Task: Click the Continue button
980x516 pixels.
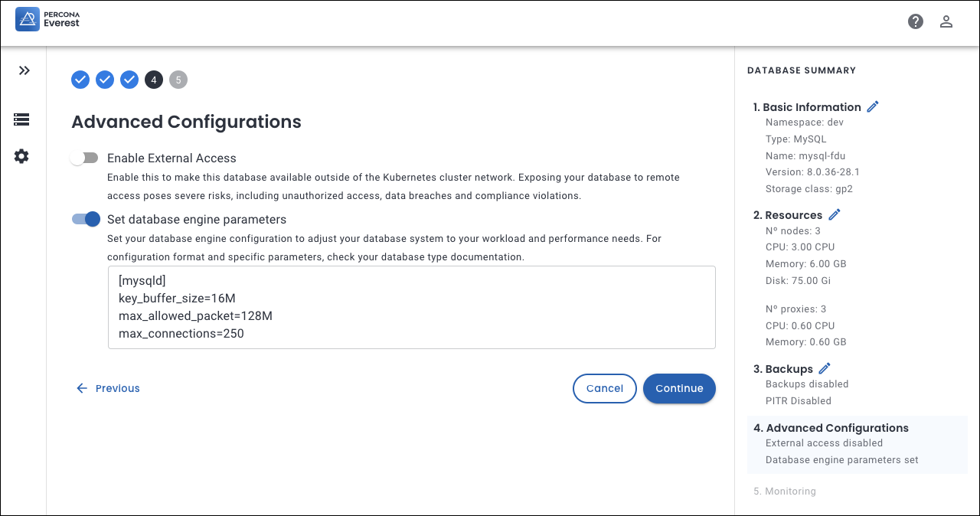Action: point(679,388)
